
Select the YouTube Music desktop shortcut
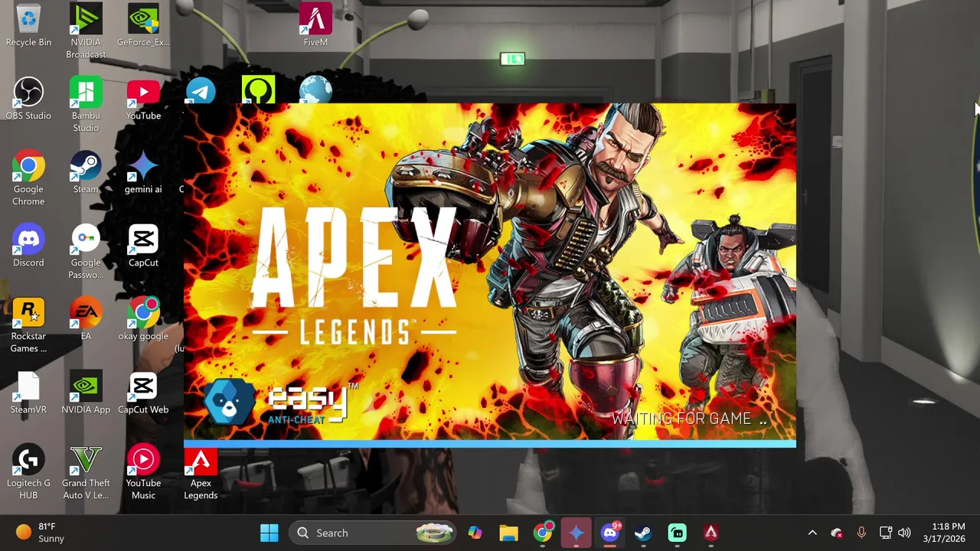(143, 472)
